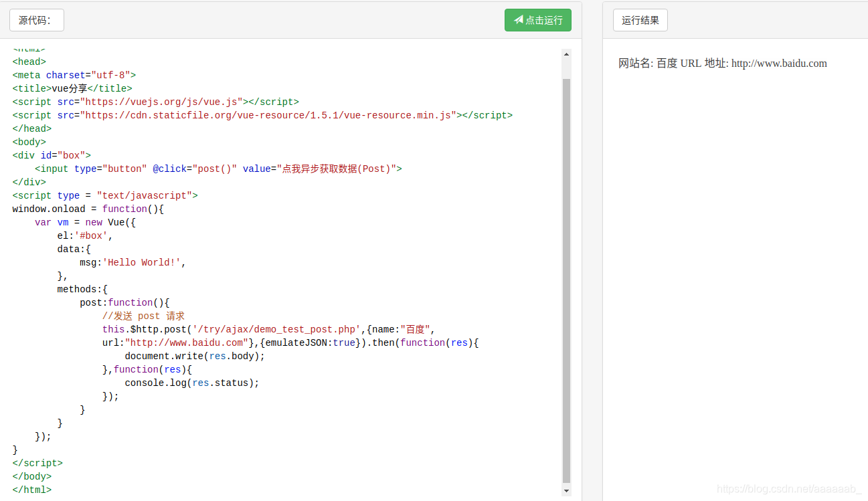Click the code scrollbar down arrow
The height and width of the screenshot is (501, 868).
[x=567, y=490]
